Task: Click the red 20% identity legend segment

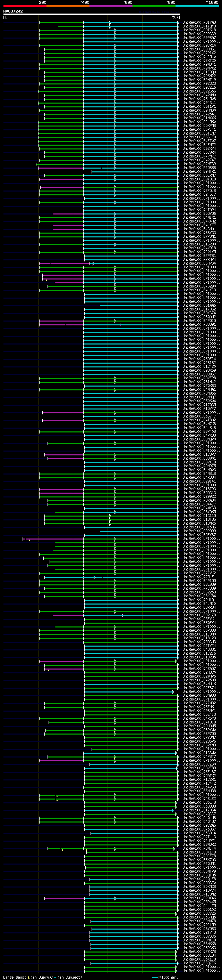Action: tap(25, 6)
